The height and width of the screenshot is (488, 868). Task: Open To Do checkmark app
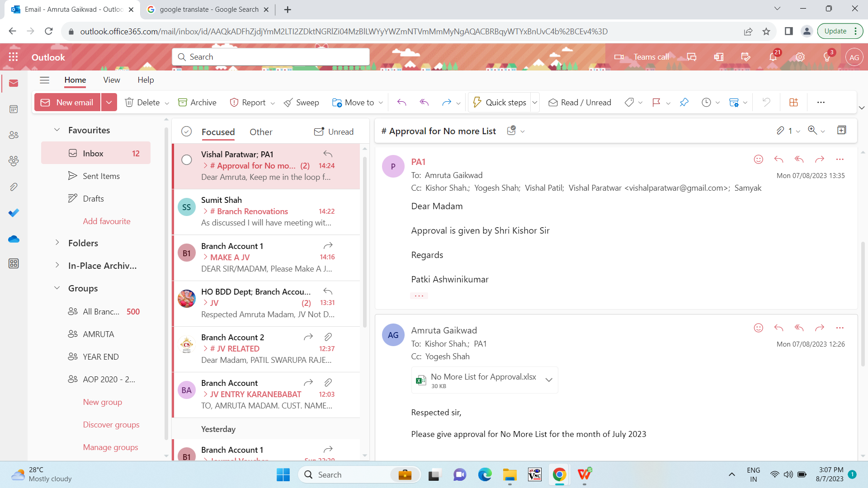pos(14,212)
